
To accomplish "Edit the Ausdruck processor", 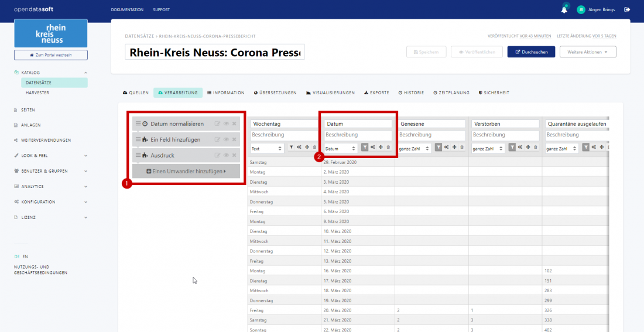I will click(217, 155).
